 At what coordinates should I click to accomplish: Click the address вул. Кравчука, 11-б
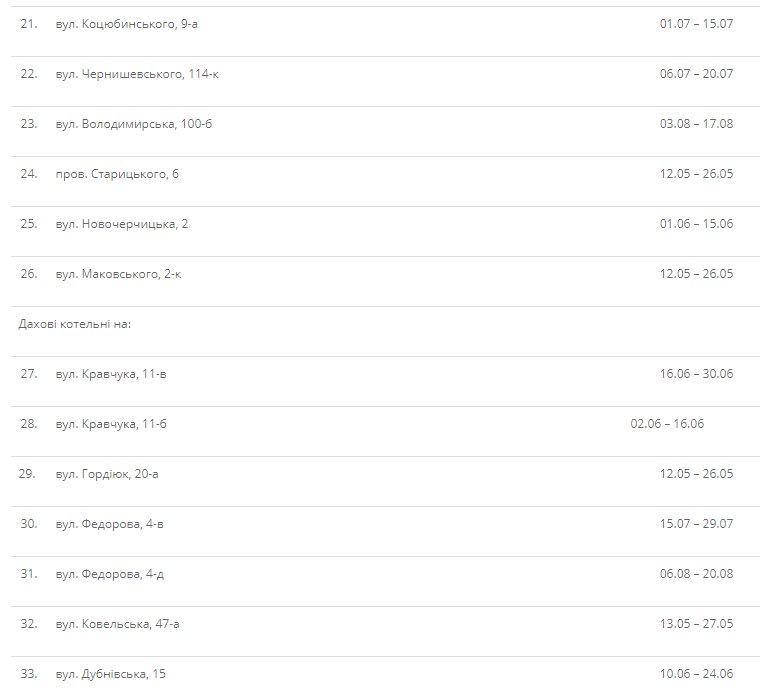point(111,424)
